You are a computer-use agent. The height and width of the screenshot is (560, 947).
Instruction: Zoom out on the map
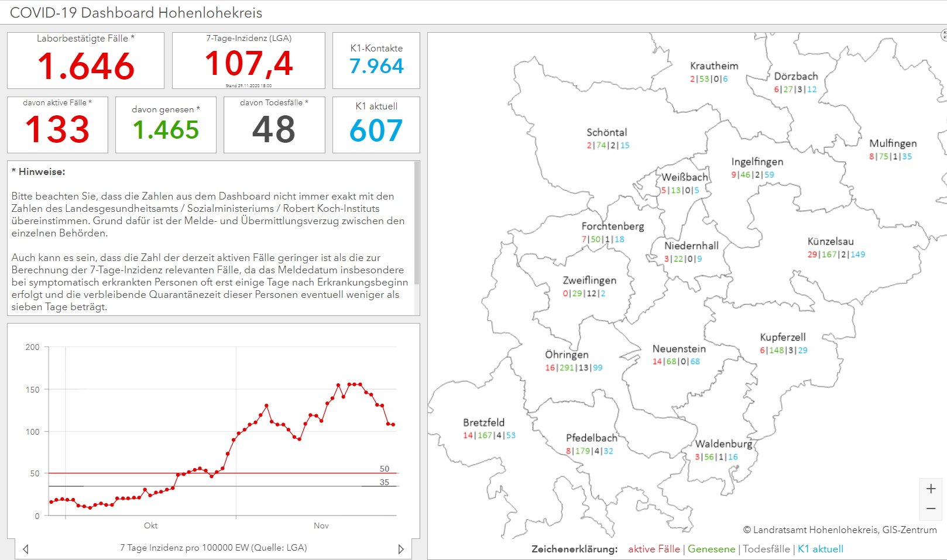(931, 509)
